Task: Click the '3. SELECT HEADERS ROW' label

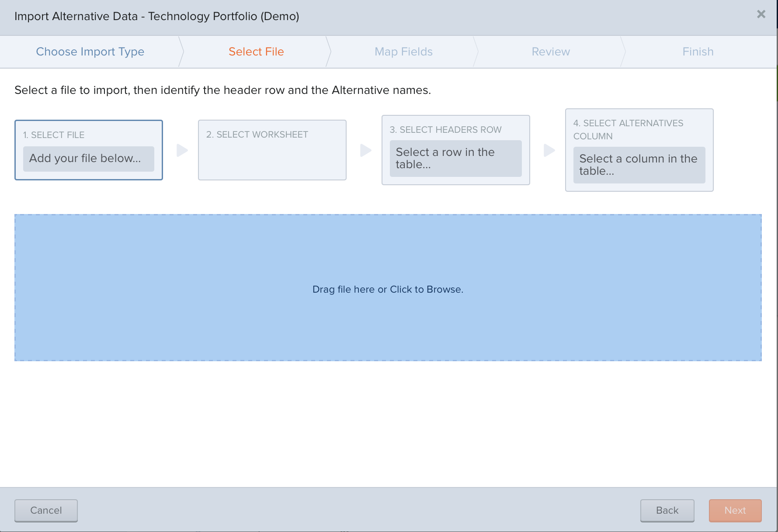Action: click(x=445, y=130)
